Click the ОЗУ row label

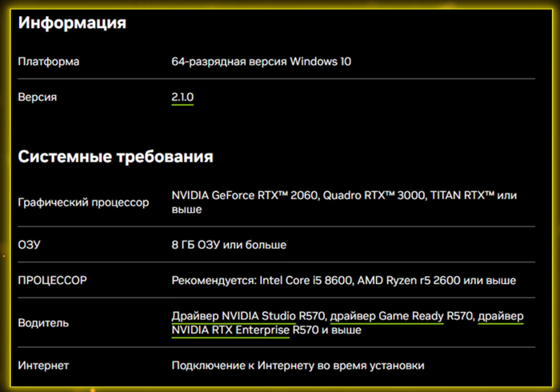pyautogui.click(x=30, y=245)
